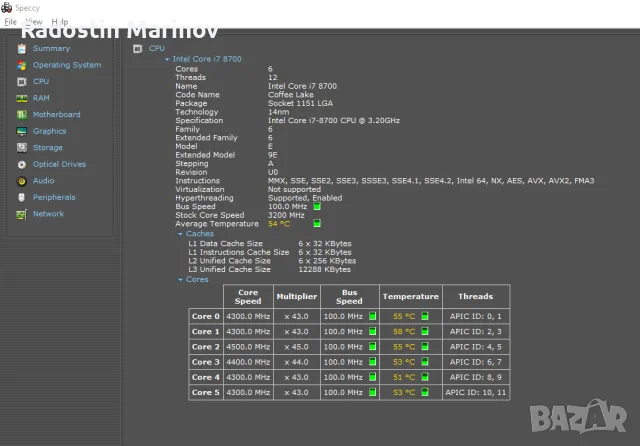This screenshot has height=446, width=640.
Task: Click the Core 4 row label
Action: pyautogui.click(x=206, y=377)
